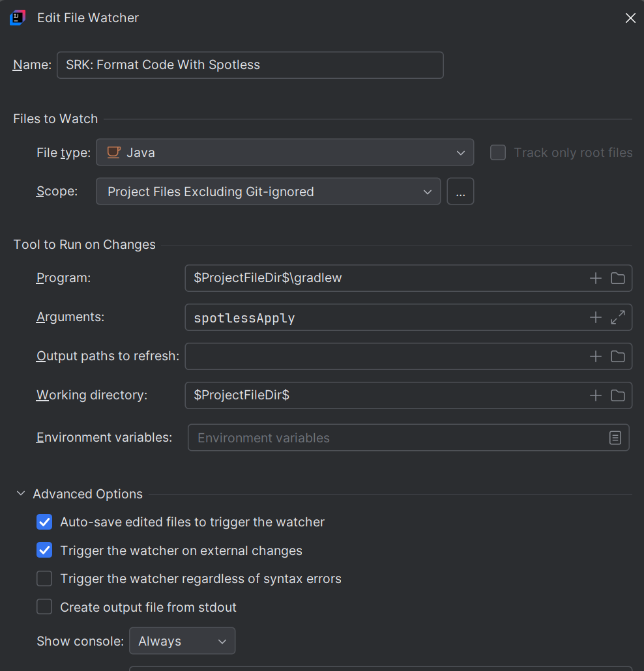Image resolution: width=644 pixels, height=671 pixels.
Task: Insert macro in Output paths to refresh
Action: pyautogui.click(x=595, y=356)
